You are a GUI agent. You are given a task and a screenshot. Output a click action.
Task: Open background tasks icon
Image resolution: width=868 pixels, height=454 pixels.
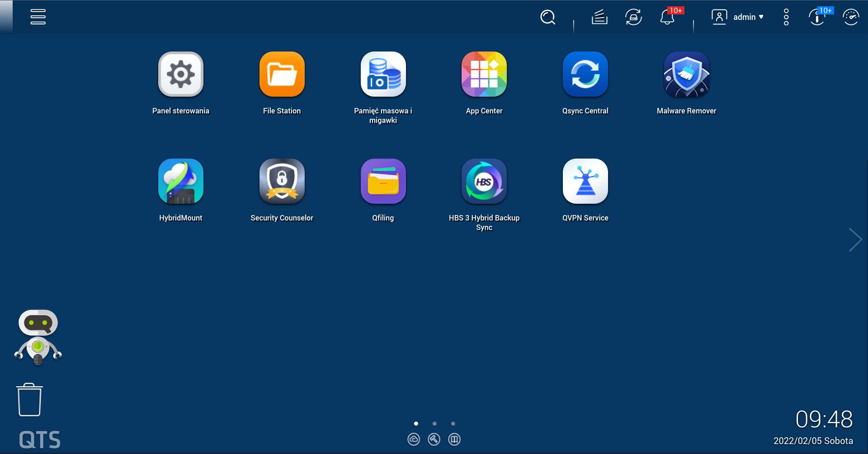[599, 17]
